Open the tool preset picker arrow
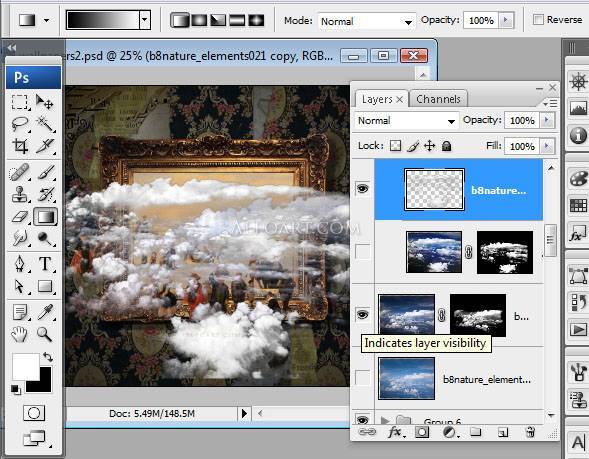This screenshot has height=459, width=589. pyautogui.click(x=47, y=20)
